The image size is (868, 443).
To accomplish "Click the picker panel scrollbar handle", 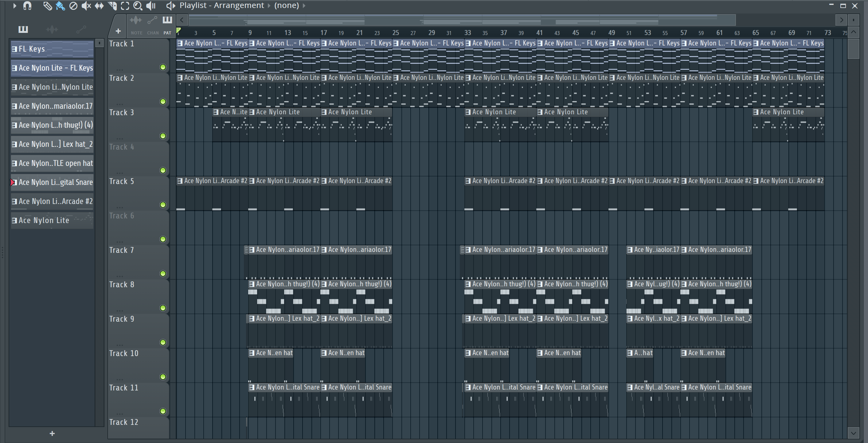I will [x=100, y=43].
